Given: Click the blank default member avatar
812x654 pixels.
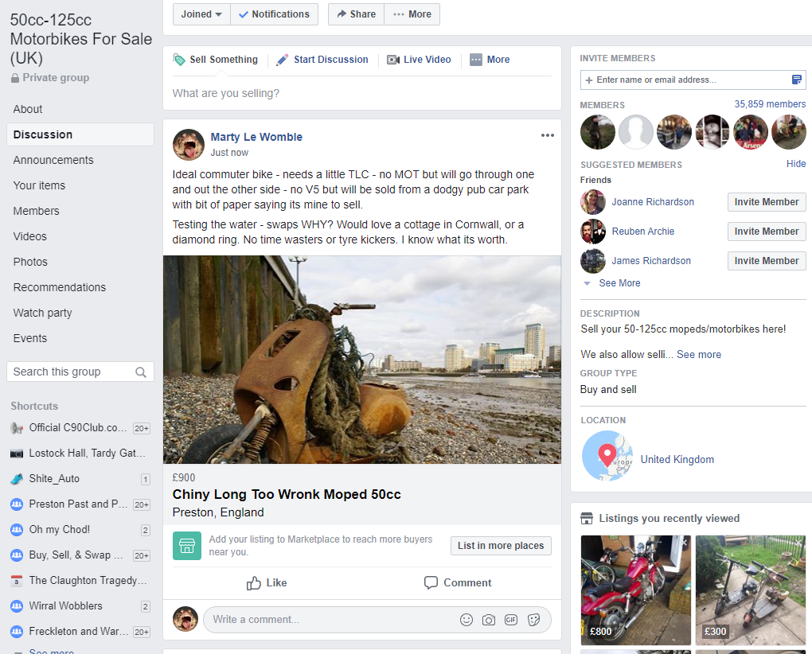Looking at the screenshot, I should [636, 132].
